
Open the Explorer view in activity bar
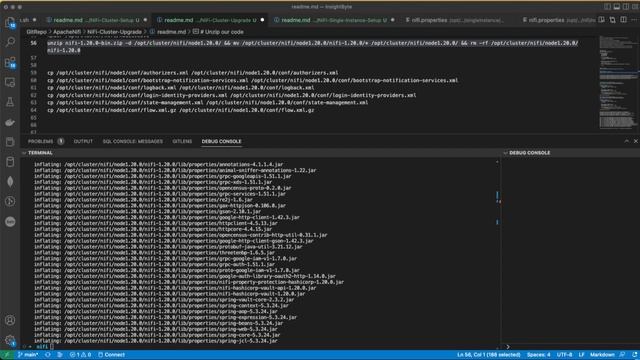click(x=10, y=22)
